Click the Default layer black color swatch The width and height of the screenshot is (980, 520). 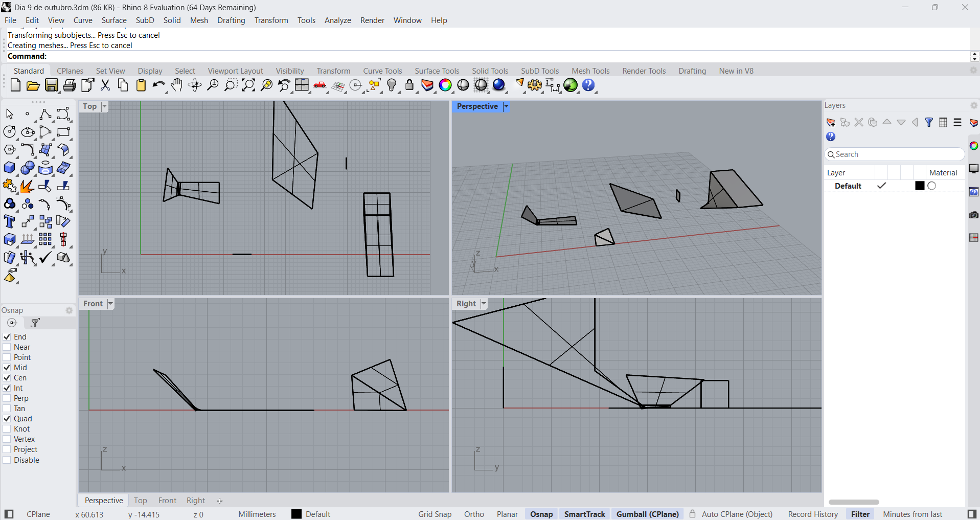pos(920,186)
